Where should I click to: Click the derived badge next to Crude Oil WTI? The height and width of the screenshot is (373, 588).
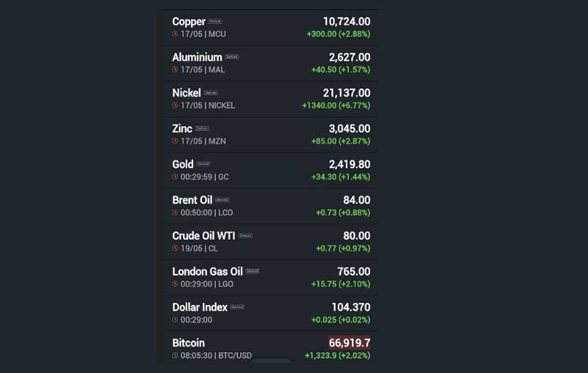tap(245, 235)
